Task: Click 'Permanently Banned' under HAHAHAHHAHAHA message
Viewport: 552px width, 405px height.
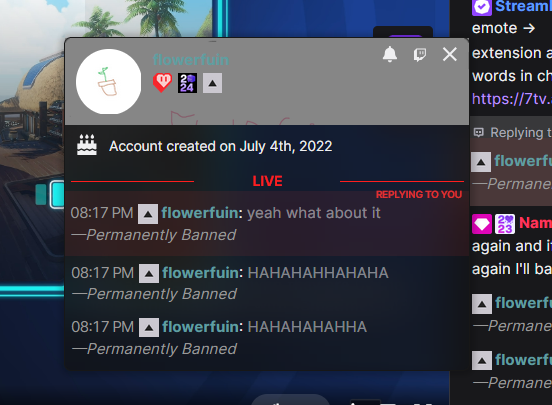Action: [x=162, y=294]
